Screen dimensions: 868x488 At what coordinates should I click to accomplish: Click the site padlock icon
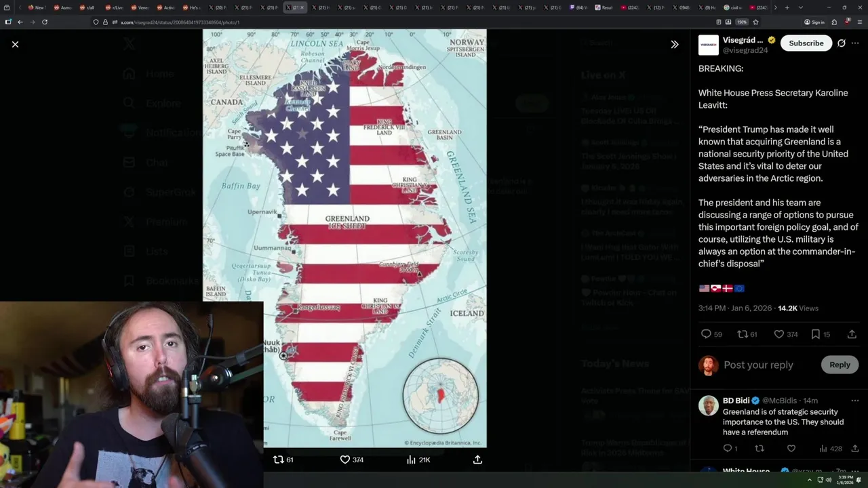coord(105,22)
